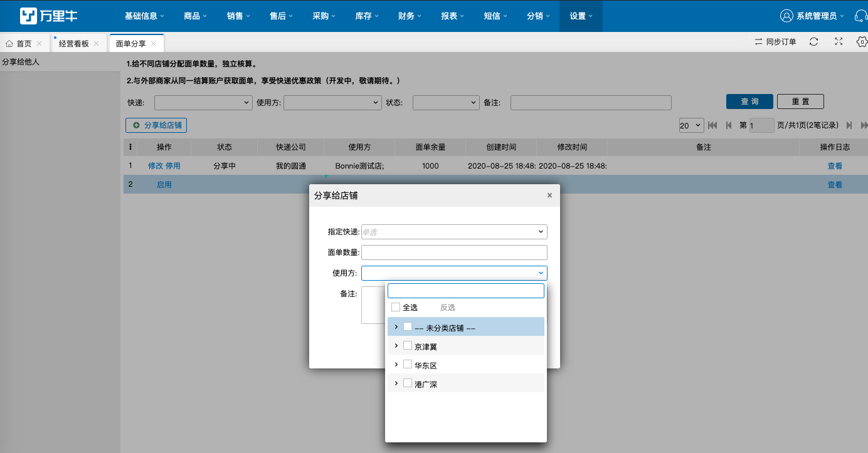The width and height of the screenshot is (868, 453).
Task: Open the 快递 filter dropdown
Action: pyautogui.click(x=203, y=103)
